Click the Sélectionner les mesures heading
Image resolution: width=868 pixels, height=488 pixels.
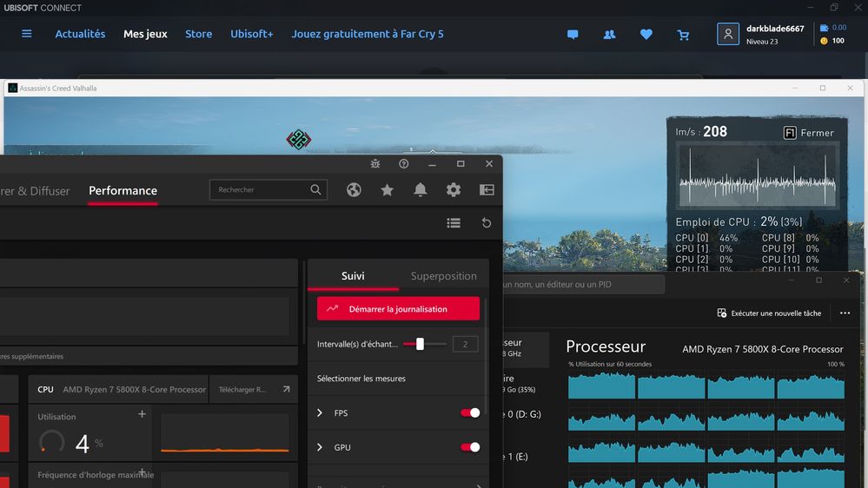coord(361,379)
